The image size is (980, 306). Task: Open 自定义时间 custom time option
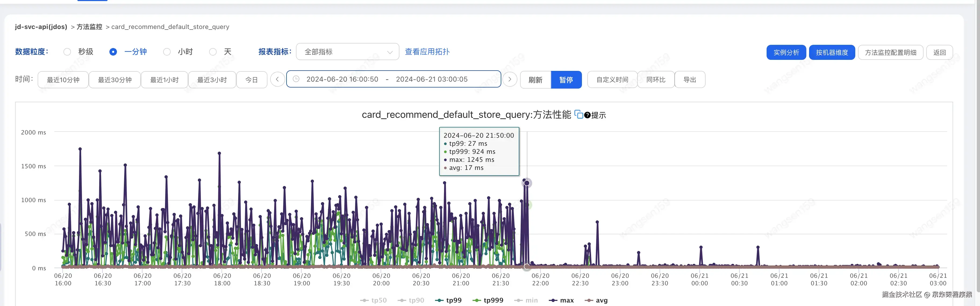pyautogui.click(x=612, y=79)
